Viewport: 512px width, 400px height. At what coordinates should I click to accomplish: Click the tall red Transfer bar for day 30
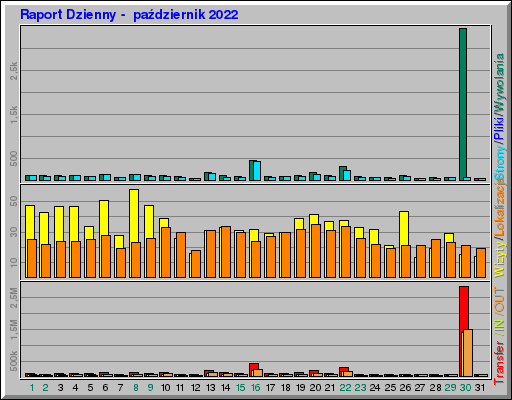point(464,308)
